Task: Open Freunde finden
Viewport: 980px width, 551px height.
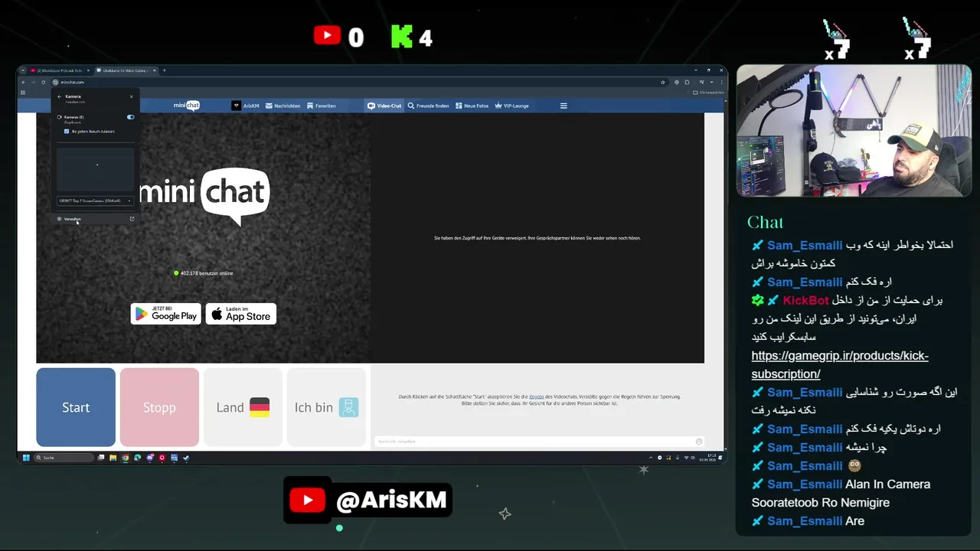Action: [x=429, y=106]
